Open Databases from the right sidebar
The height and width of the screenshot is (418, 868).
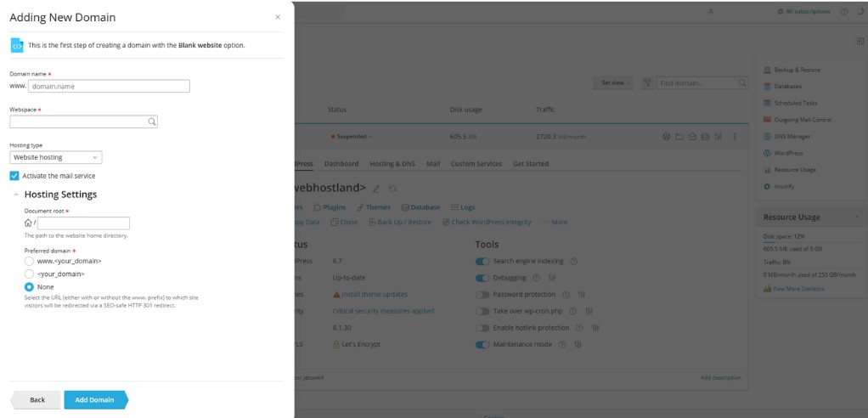(x=787, y=87)
